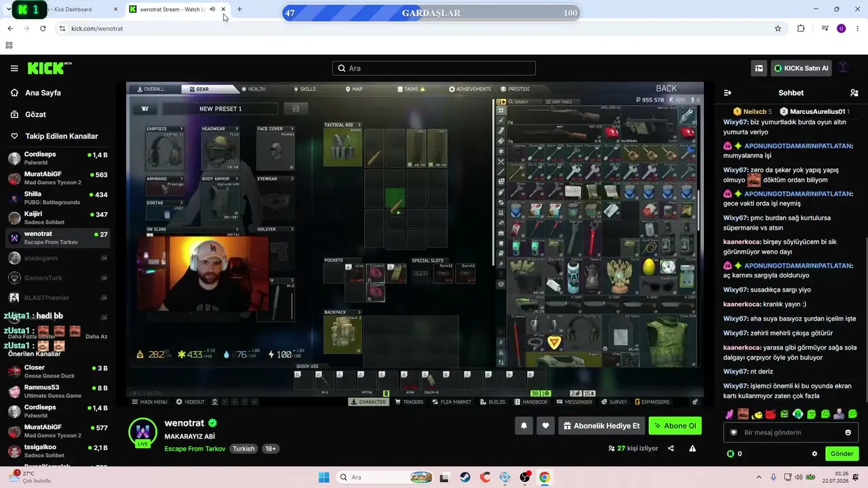Open the Kick hamburger sidebar menu

point(14,68)
